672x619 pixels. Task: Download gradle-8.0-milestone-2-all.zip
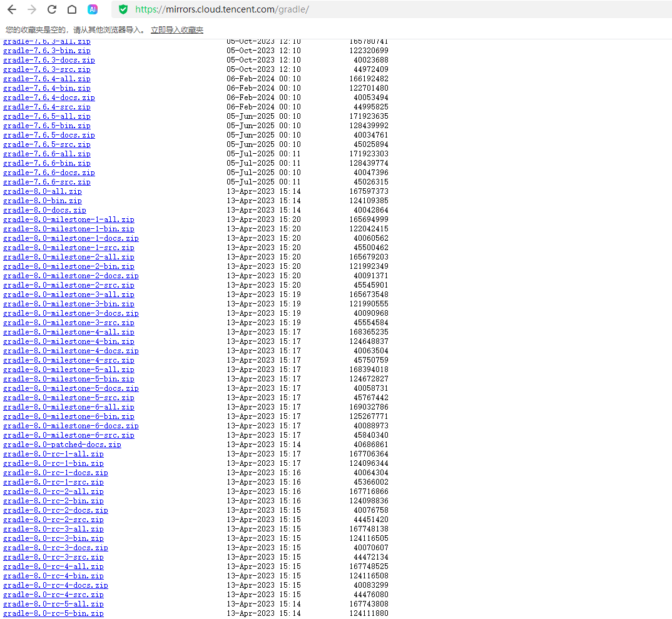coord(69,258)
